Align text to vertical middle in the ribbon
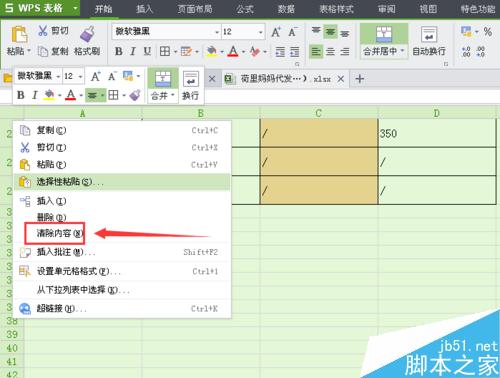Screen dimensions: 500x378 330,32
